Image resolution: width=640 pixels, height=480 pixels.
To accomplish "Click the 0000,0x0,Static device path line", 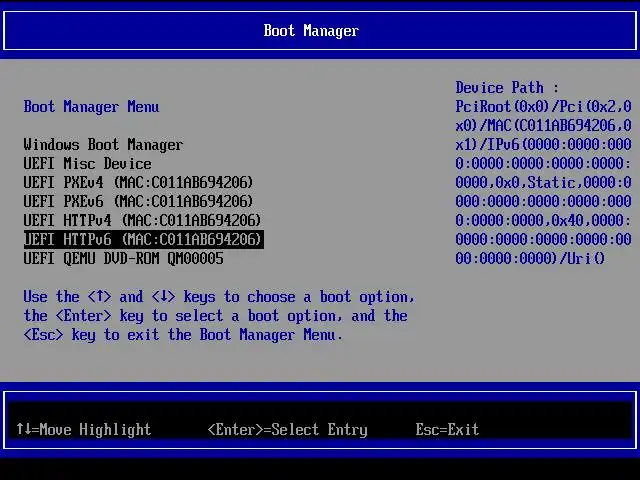I will [543, 182].
